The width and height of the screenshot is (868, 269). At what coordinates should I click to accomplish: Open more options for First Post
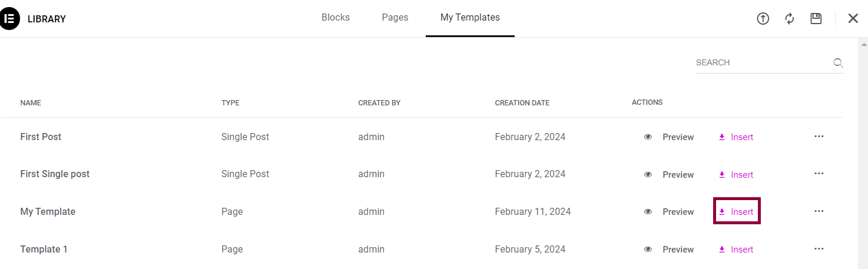[x=819, y=137]
